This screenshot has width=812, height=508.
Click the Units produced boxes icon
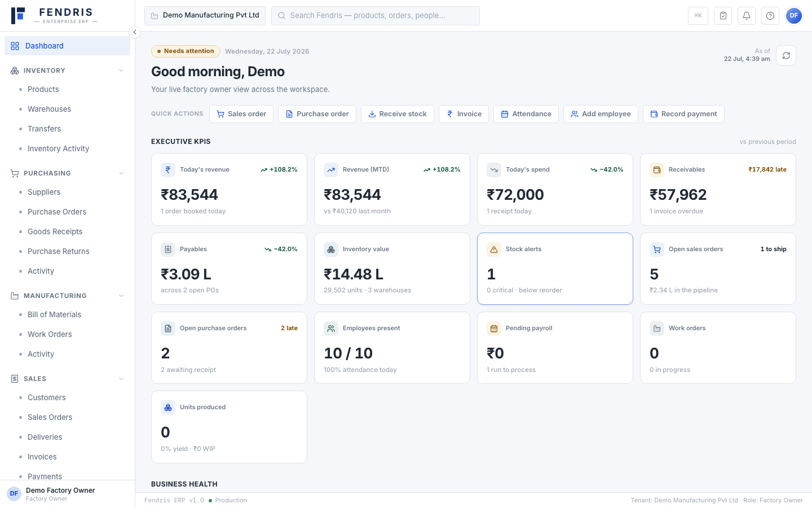(x=168, y=407)
